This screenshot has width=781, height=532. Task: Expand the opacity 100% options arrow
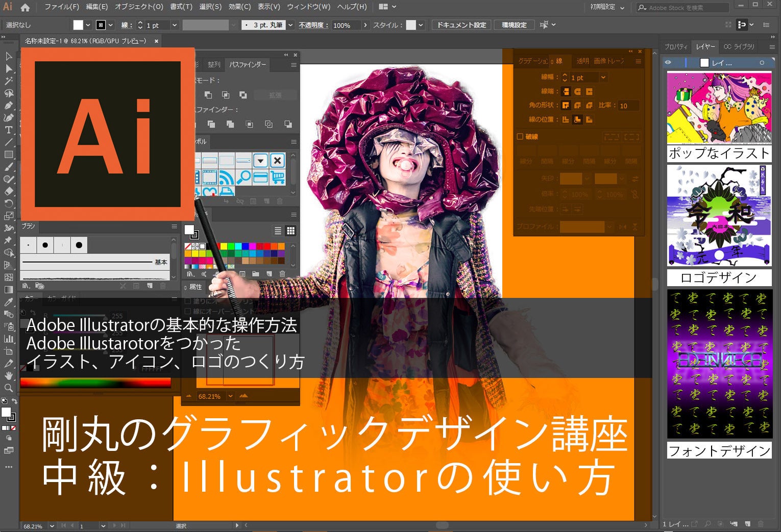pyautogui.click(x=365, y=25)
